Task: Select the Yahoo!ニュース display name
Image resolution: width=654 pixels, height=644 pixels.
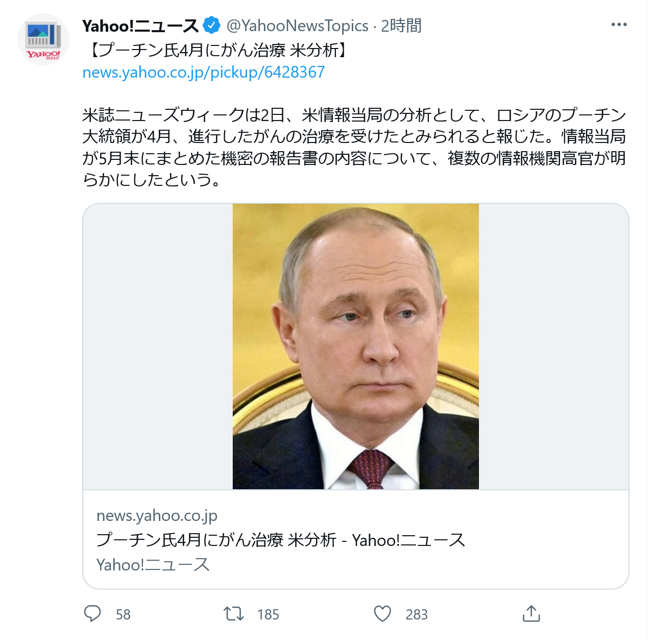Action: (140, 23)
